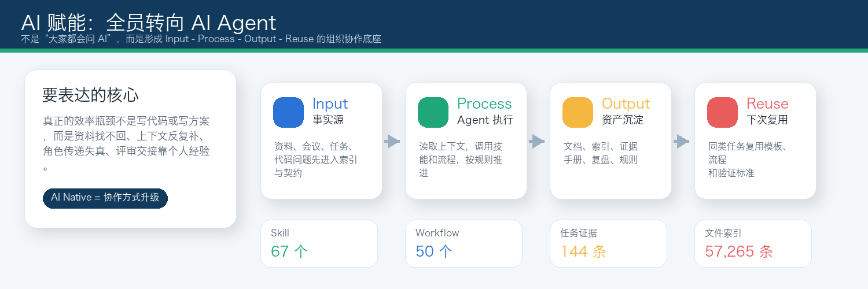868x289 pixels.
Task: Click the Reuse description starting "同类任务复用模板"
Action: tap(747, 160)
